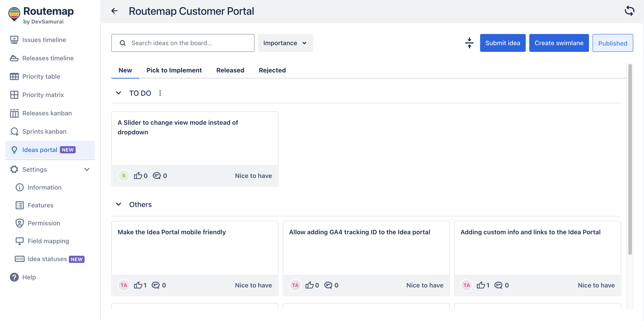644x321 pixels.
Task: Click the refresh icon in top right corner
Action: click(x=629, y=11)
